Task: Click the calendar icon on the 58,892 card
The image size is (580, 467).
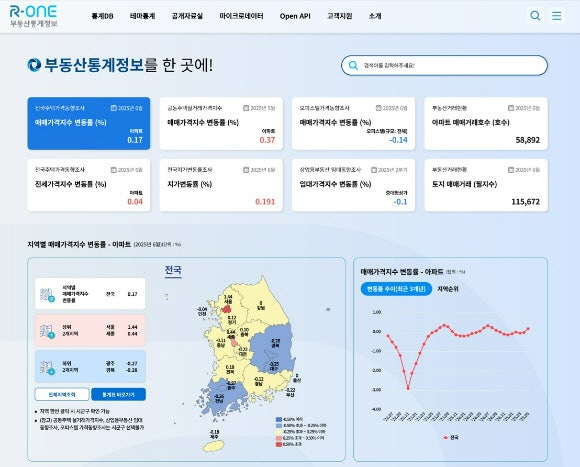Action: [x=511, y=108]
